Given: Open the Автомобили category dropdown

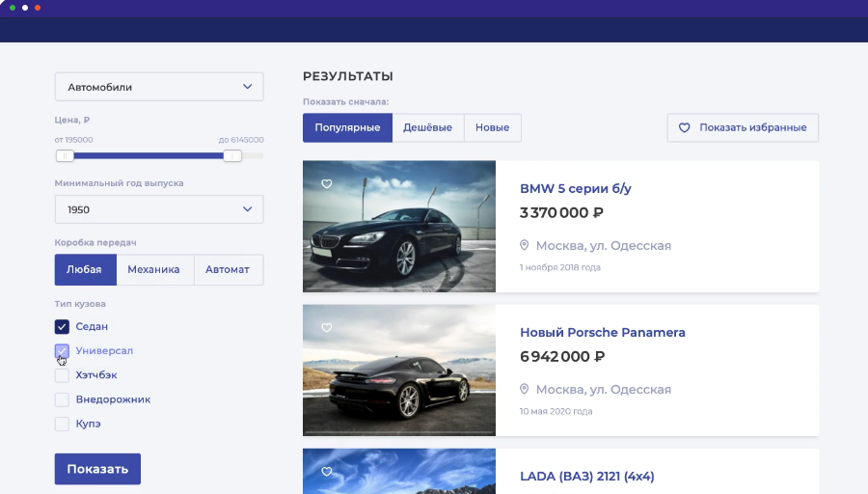Looking at the screenshot, I should (x=159, y=87).
